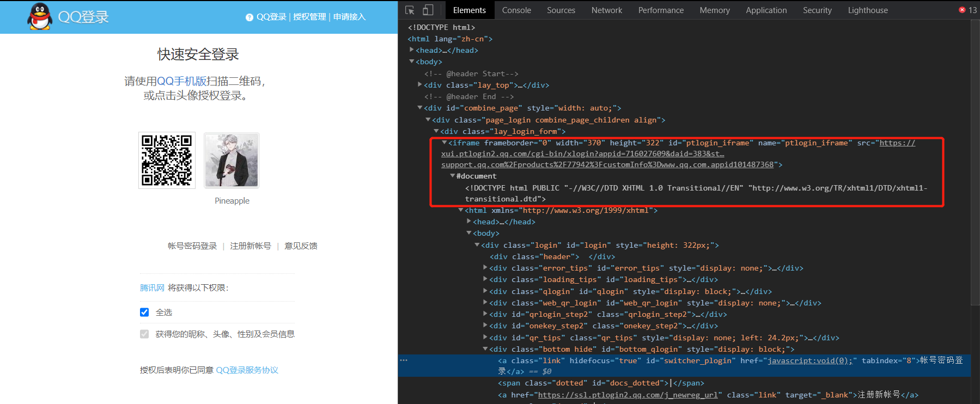The image size is (980, 404).
Task: Collapse the ptlogin_iframe iframe node
Action: 445,142
